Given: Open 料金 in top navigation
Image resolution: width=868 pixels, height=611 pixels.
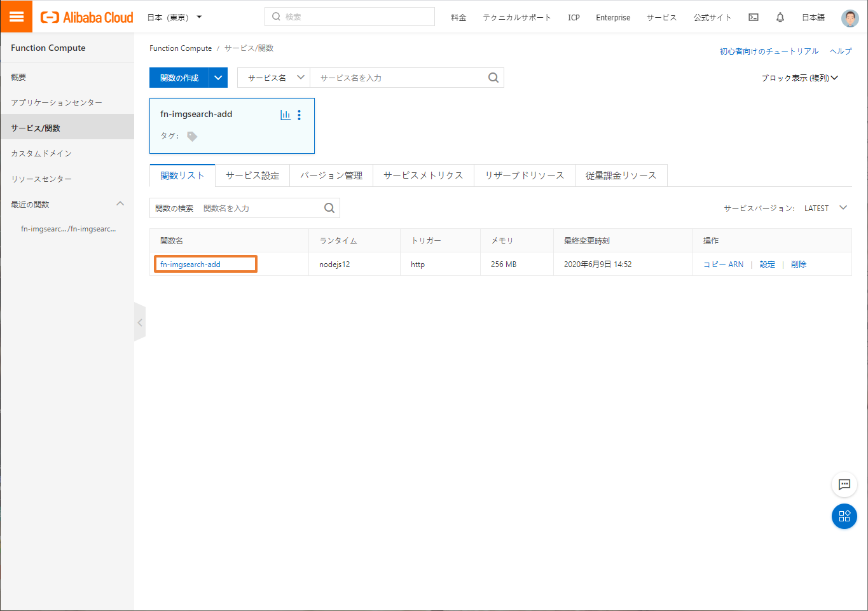Looking at the screenshot, I should (458, 17).
